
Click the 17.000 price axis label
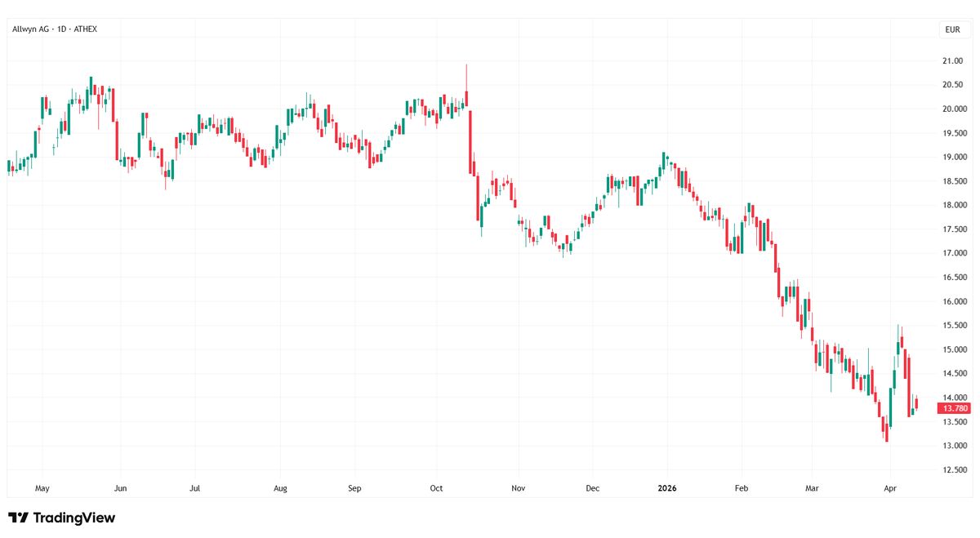(955, 253)
